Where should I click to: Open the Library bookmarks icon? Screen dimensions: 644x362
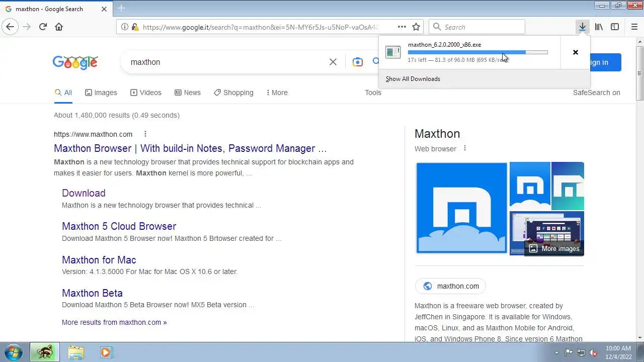pyautogui.click(x=599, y=27)
